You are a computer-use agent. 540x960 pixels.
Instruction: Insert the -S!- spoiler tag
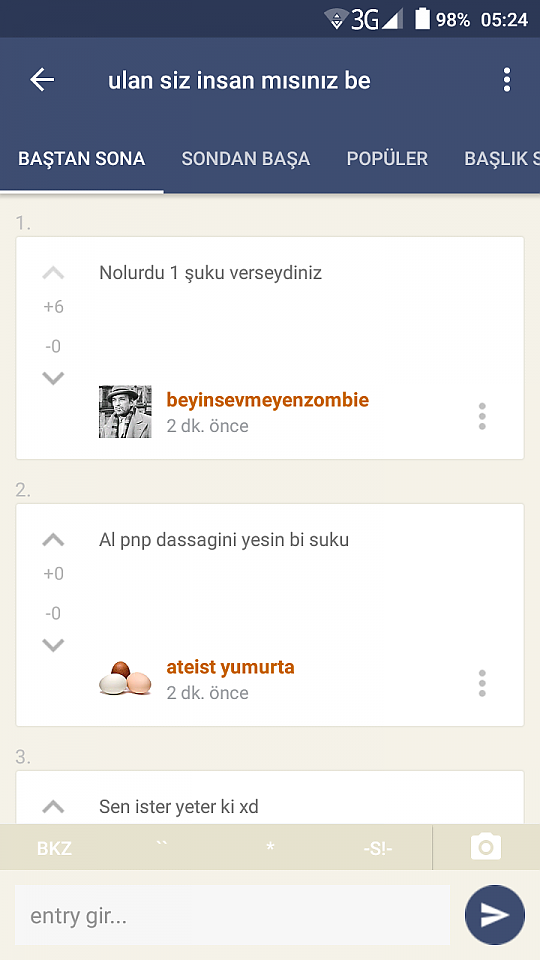378,849
